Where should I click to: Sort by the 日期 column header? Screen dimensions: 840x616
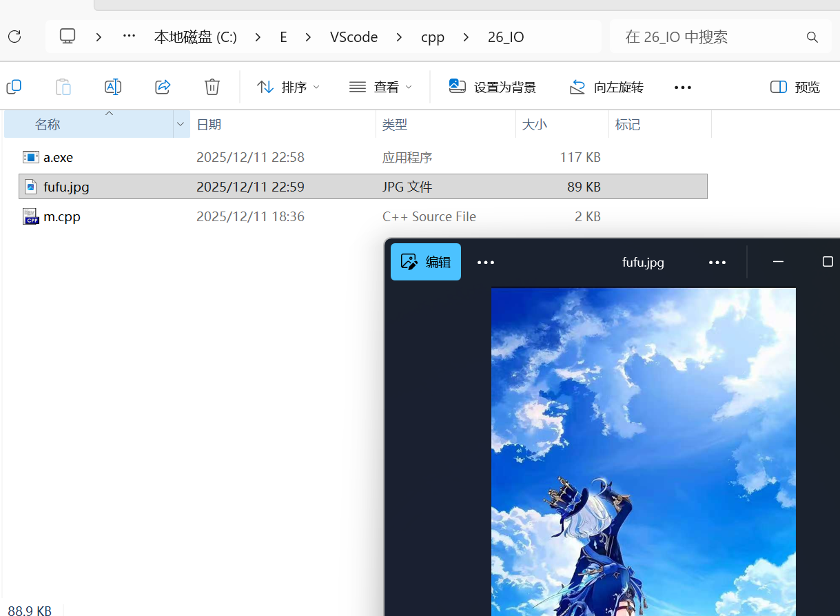point(209,124)
